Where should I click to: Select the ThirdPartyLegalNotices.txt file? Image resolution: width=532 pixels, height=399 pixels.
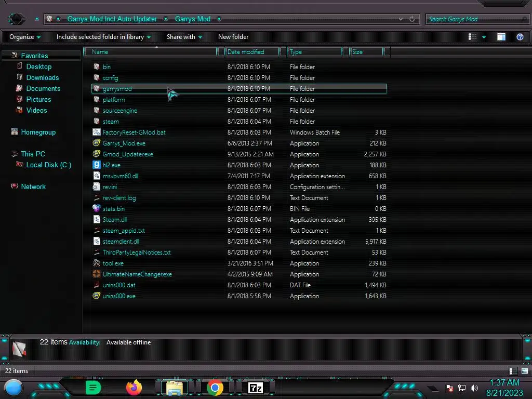tap(137, 252)
